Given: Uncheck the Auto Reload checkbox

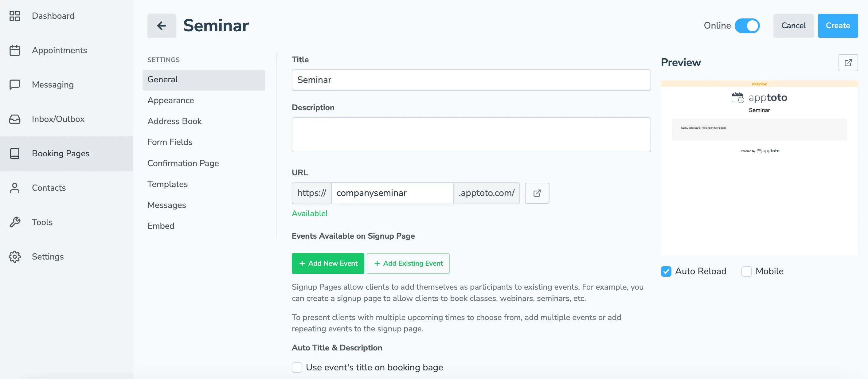Looking at the screenshot, I should 666,271.
